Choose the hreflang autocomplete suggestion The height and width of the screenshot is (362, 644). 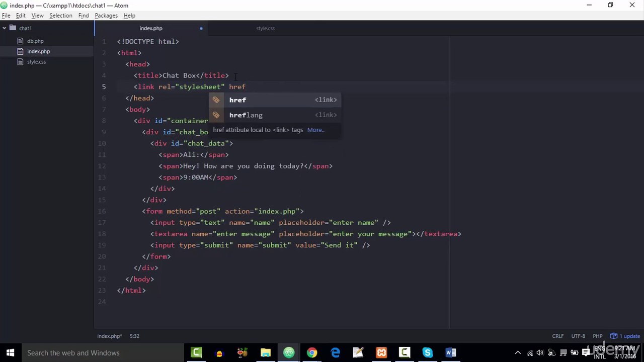pos(275,115)
